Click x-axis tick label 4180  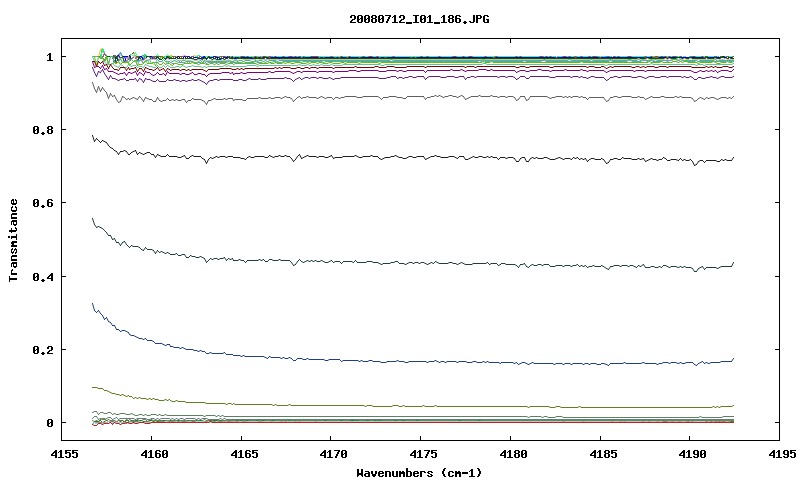pos(513,454)
